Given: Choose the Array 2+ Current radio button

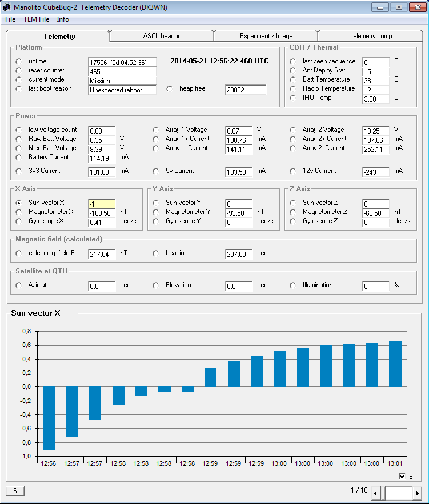Looking at the screenshot, I should coord(292,139).
